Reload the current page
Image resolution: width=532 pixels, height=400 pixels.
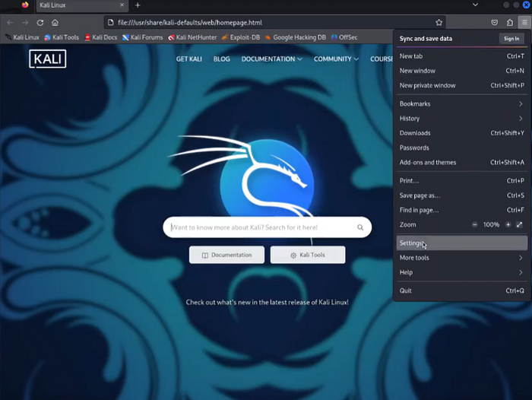40,23
